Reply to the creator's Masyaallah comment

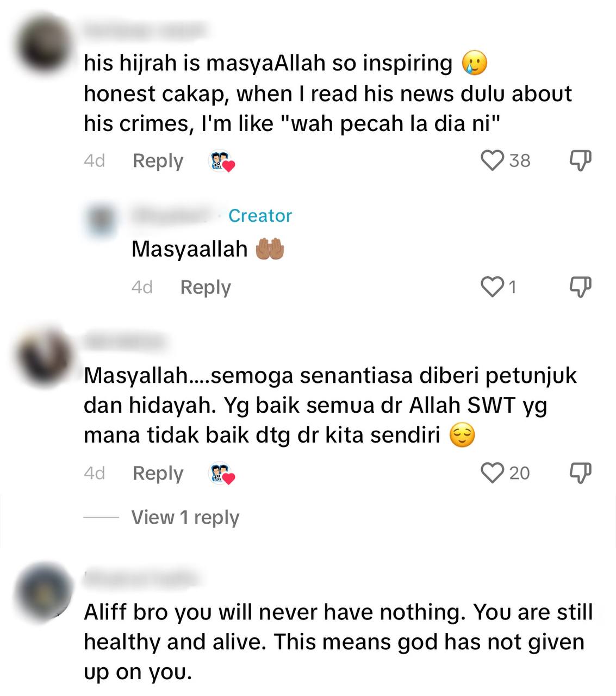[x=206, y=287]
